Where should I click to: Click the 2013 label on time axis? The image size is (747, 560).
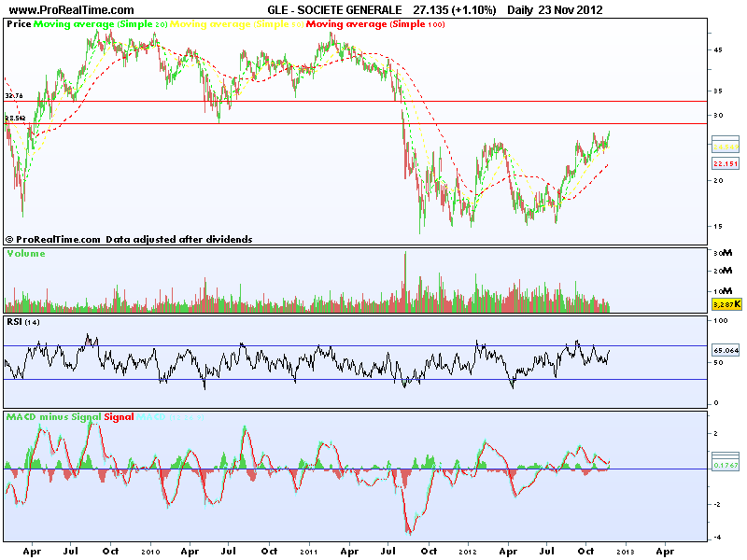(x=625, y=552)
